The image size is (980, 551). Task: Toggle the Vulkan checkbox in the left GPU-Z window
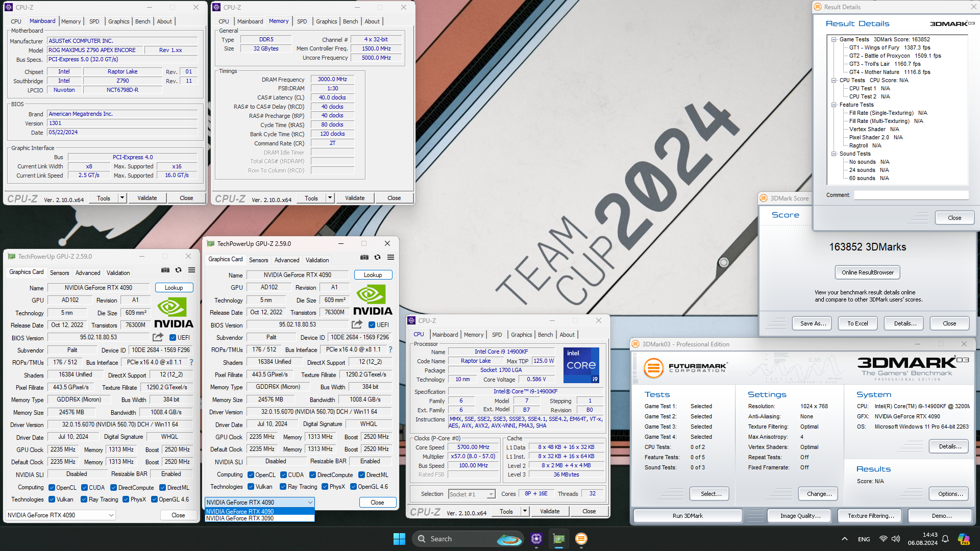pos(52,499)
